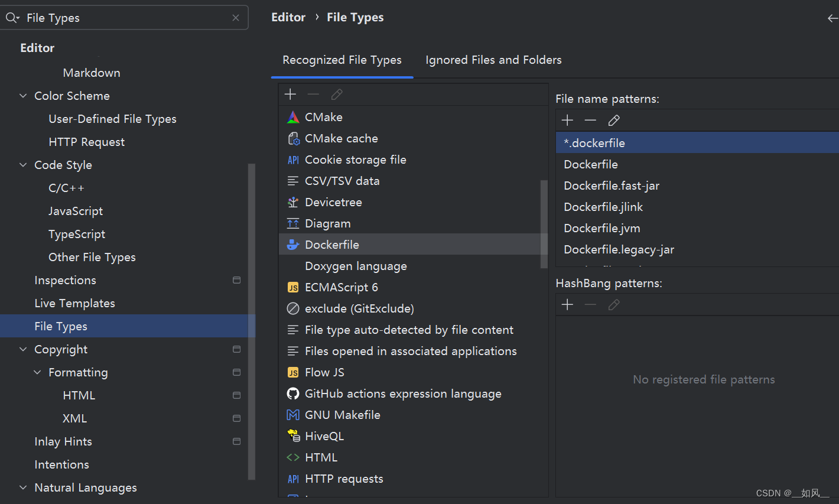Edit the selected file name pattern

[x=614, y=120]
